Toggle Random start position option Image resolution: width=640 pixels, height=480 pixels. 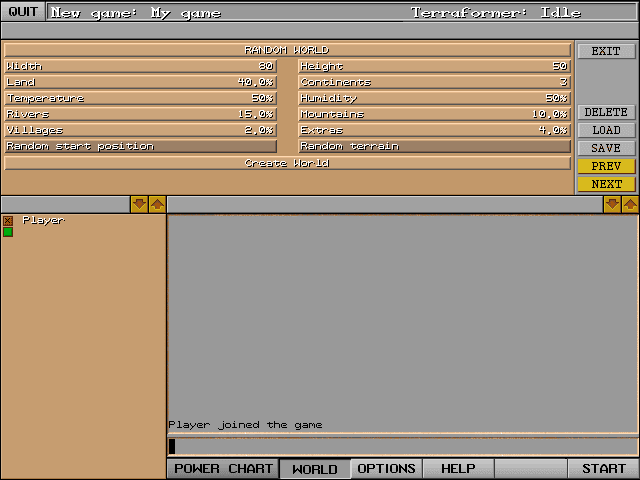click(x=140, y=146)
